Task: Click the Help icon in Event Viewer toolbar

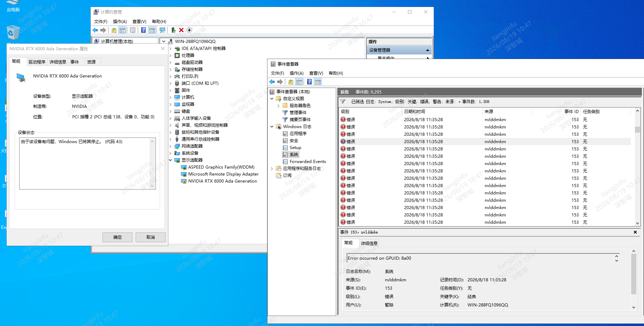Action: click(309, 82)
